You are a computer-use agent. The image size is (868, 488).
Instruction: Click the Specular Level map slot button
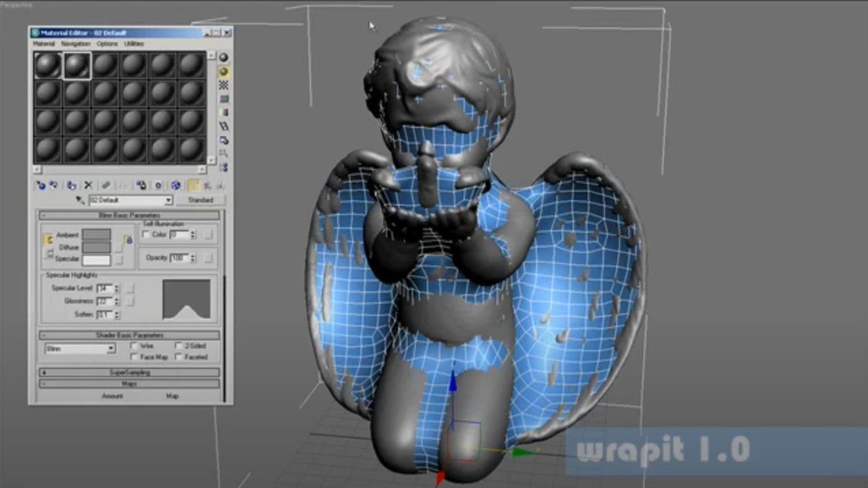pos(130,288)
